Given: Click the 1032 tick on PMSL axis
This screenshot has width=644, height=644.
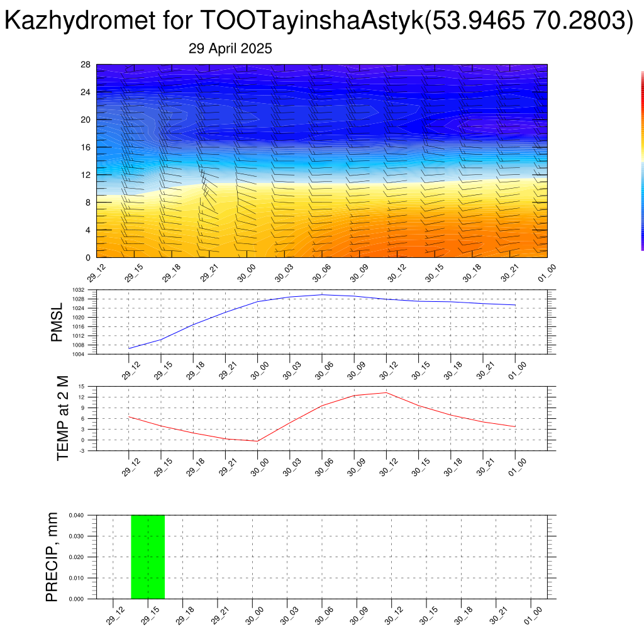Looking at the screenshot, I should (79, 290).
